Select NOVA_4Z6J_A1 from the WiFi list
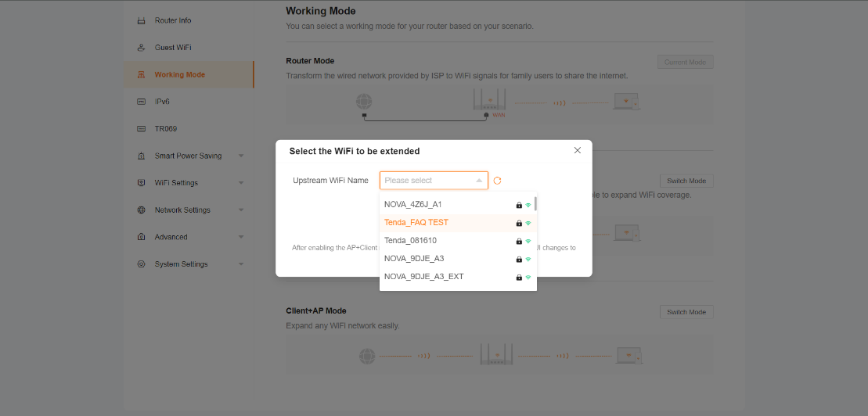This screenshot has height=416, width=868. [413, 205]
